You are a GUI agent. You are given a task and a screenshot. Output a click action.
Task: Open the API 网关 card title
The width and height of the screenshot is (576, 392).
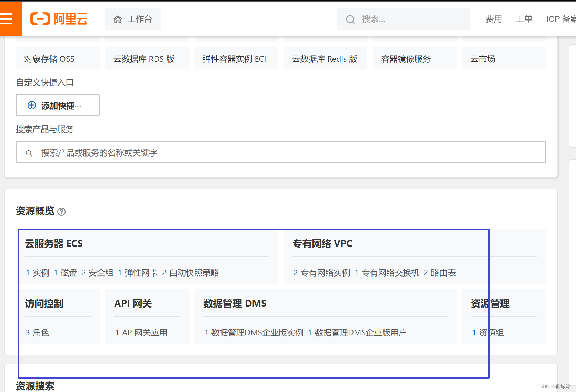(133, 303)
